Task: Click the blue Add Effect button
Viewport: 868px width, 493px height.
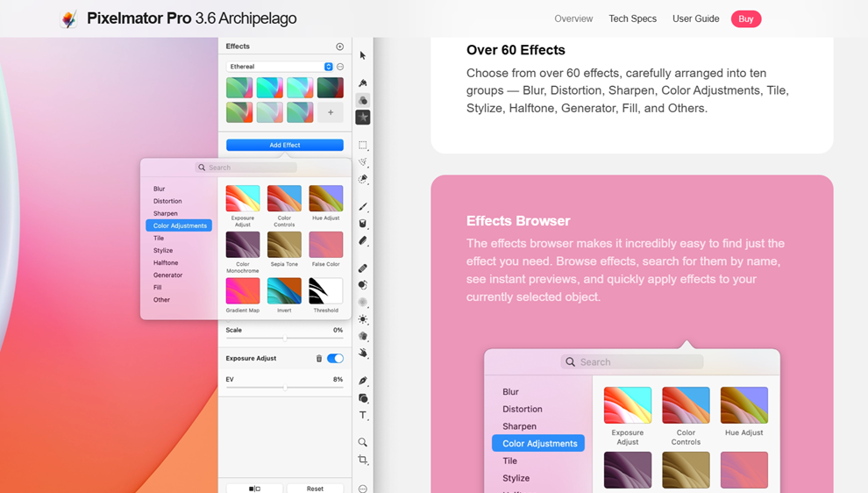Action: pyautogui.click(x=285, y=145)
